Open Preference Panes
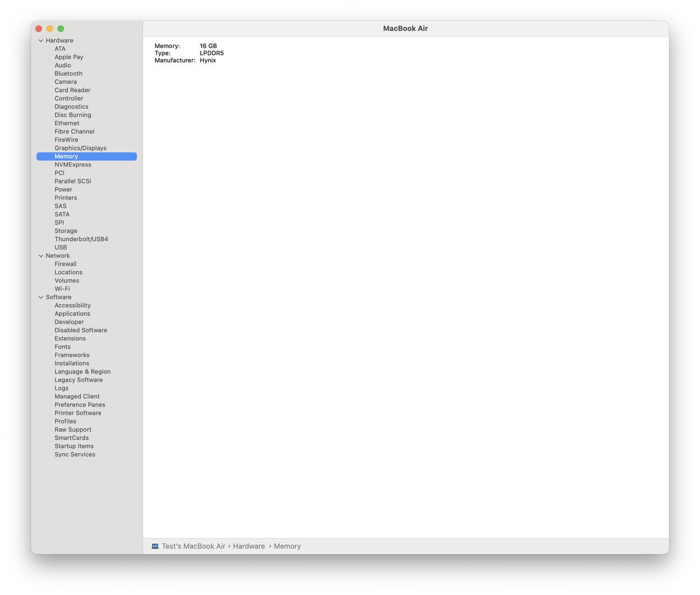The height and width of the screenshot is (595, 700). (80, 404)
